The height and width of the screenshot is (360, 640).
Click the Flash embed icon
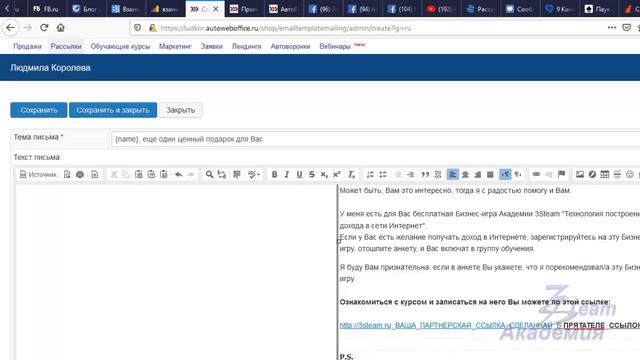592,175
